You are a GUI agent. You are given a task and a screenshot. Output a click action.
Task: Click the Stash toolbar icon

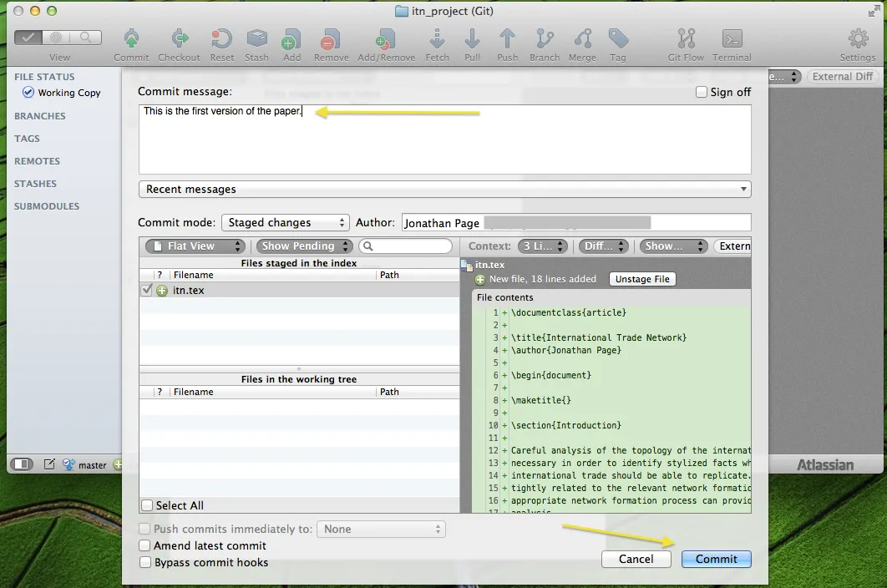pyautogui.click(x=256, y=39)
